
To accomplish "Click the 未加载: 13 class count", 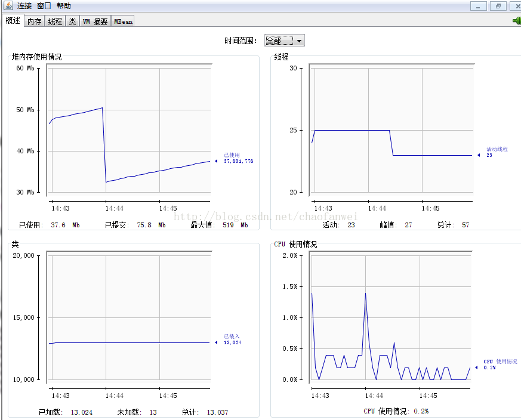I will [137, 412].
